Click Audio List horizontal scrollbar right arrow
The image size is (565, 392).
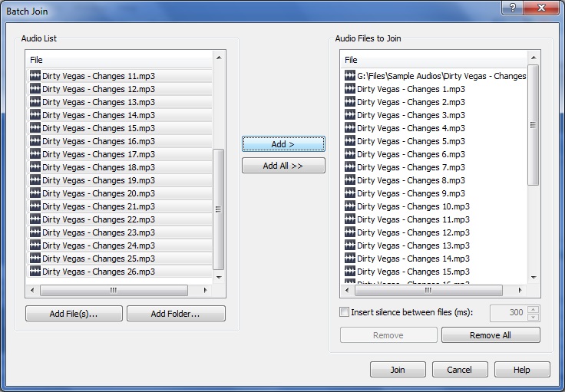tap(206, 290)
